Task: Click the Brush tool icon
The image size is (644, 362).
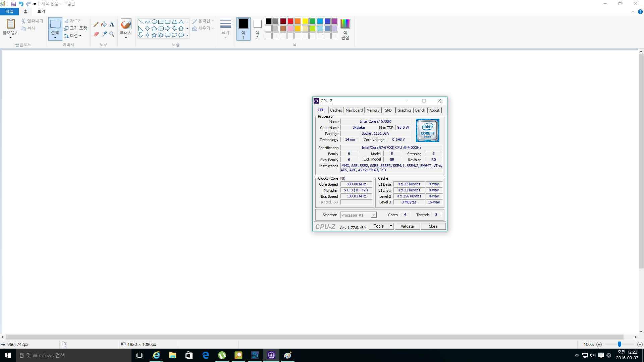Action: (126, 24)
